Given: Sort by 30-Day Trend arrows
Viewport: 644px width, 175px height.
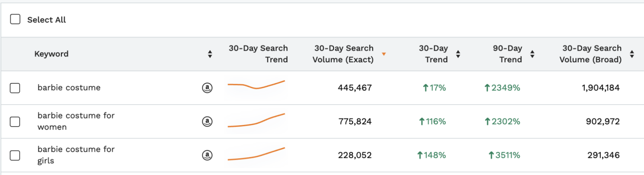Looking at the screenshot, I should [458, 54].
